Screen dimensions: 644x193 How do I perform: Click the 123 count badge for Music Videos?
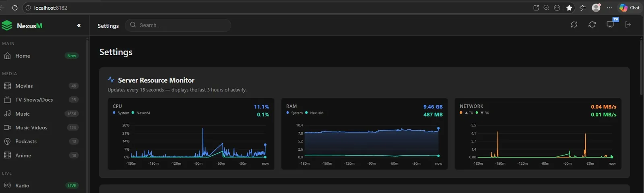click(73, 127)
